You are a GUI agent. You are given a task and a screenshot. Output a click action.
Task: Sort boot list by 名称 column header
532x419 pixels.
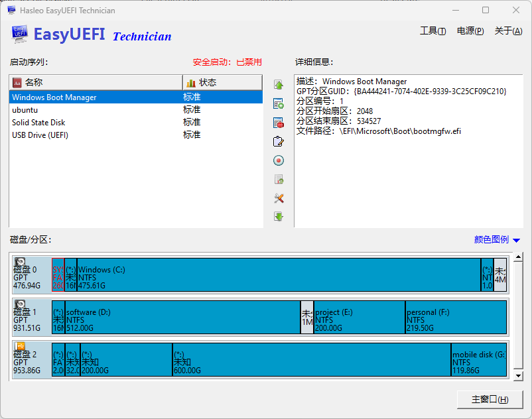click(96, 82)
